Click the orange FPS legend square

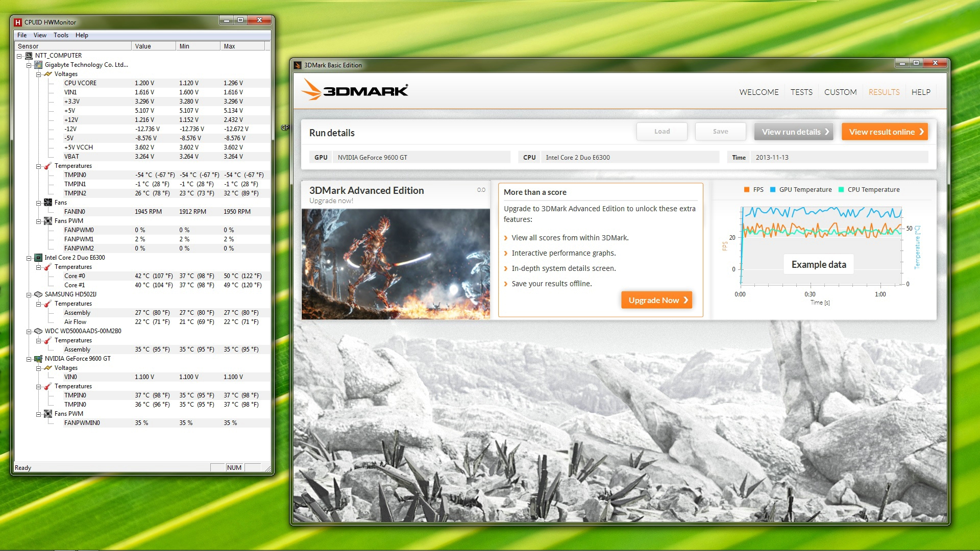coord(747,190)
